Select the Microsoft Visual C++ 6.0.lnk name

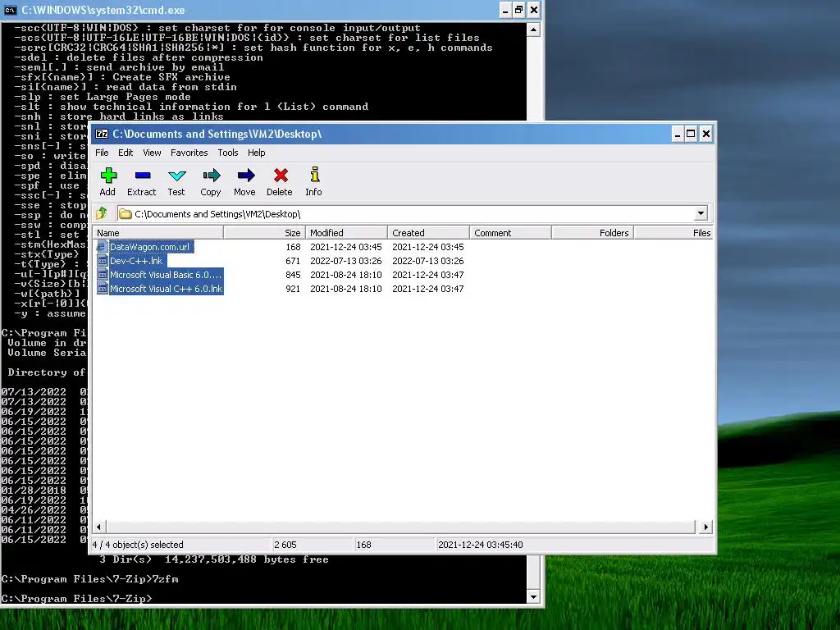click(166, 289)
